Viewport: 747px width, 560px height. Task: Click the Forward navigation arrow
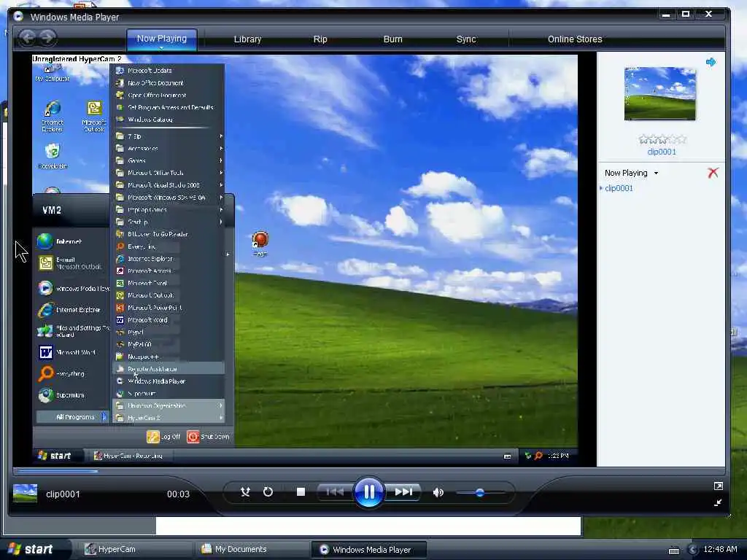47,38
